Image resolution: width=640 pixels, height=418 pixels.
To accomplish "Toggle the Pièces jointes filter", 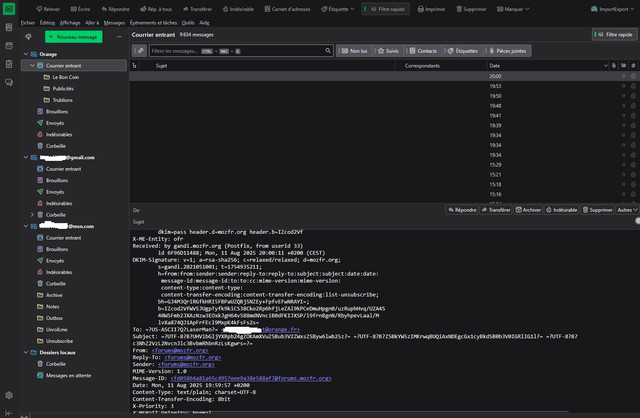I will click(x=508, y=51).
